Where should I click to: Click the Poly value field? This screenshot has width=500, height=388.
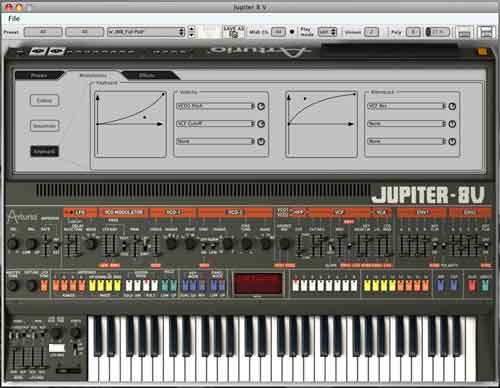click(x=413, y=32)
